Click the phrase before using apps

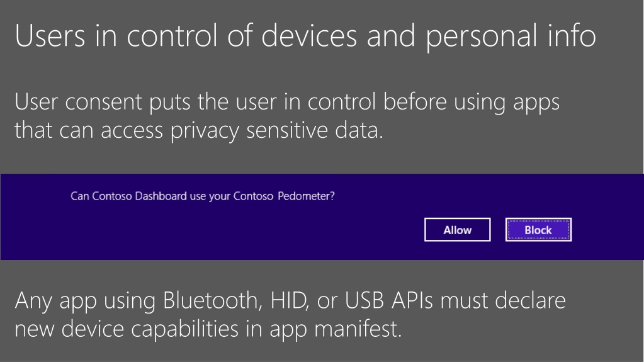pos(472,103)
